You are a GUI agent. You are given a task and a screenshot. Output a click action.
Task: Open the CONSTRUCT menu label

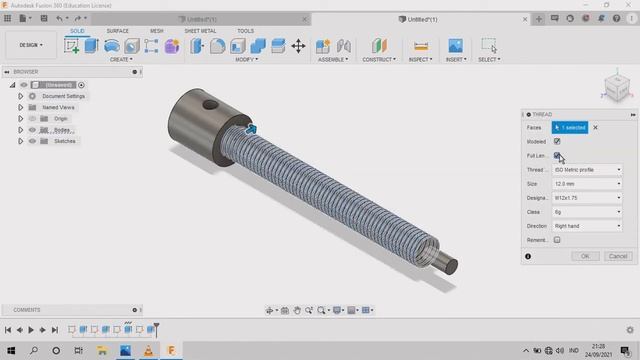point(379,60)
